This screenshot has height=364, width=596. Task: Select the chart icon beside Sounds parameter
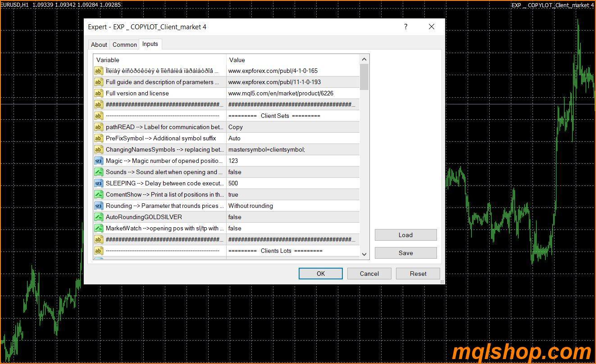(98, 172)
